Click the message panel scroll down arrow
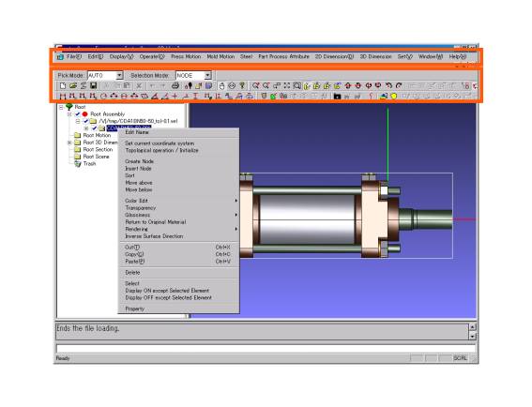The height and width of the screenshot is (407, 532). pos(473,336)
